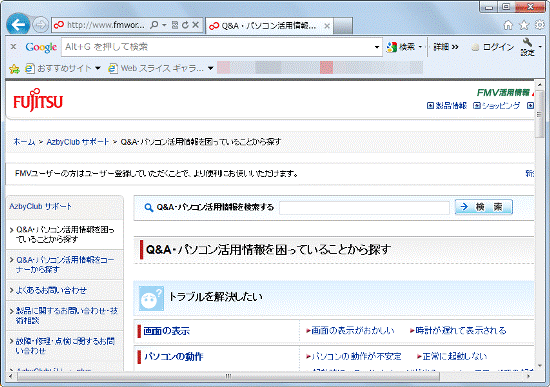Click the Google toolbar 検索 button
This screenshot has height=387, width=550.
pyautogui.click(x=401, y=47)
